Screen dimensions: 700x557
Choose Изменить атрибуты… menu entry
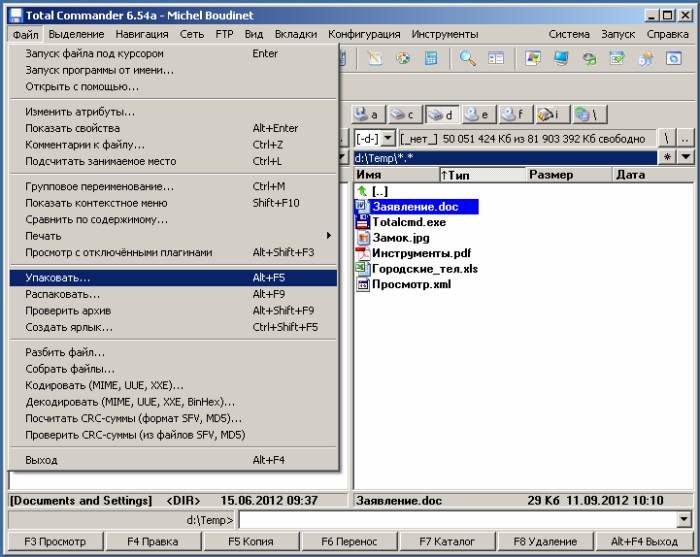(x=173, y=112)
